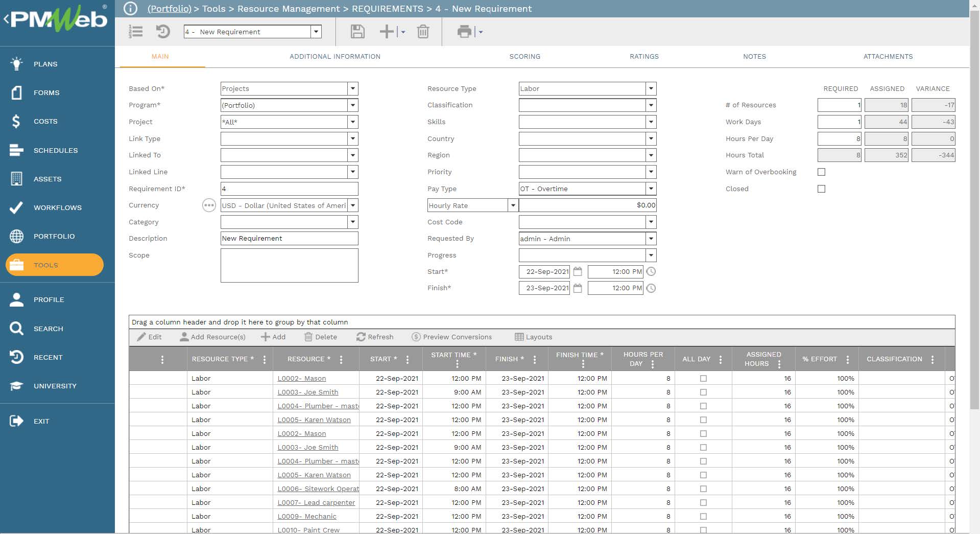Expand the Program dropdown

point(352,105)
